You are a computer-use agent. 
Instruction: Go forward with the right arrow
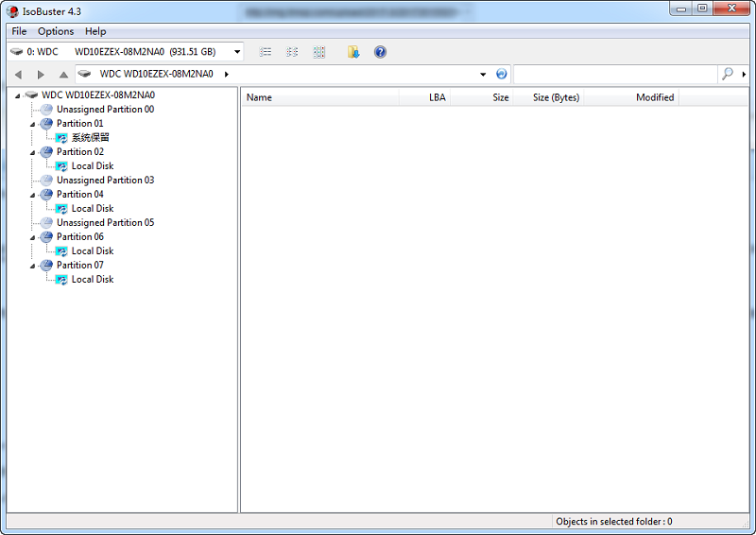(41, 75)
